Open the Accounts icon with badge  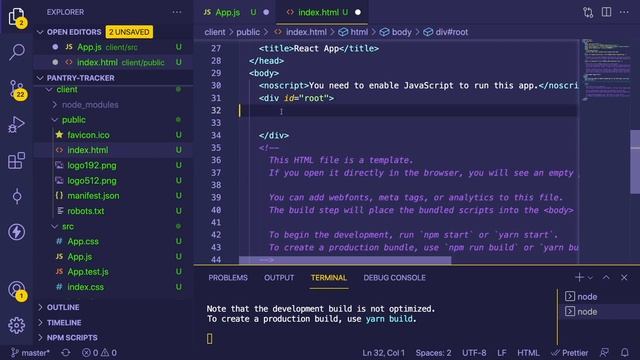17,291
